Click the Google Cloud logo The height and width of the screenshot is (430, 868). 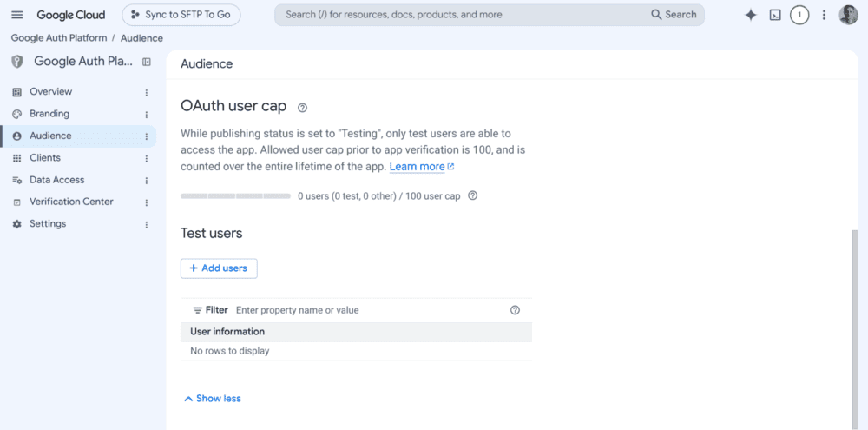click(x=71, y=15)
